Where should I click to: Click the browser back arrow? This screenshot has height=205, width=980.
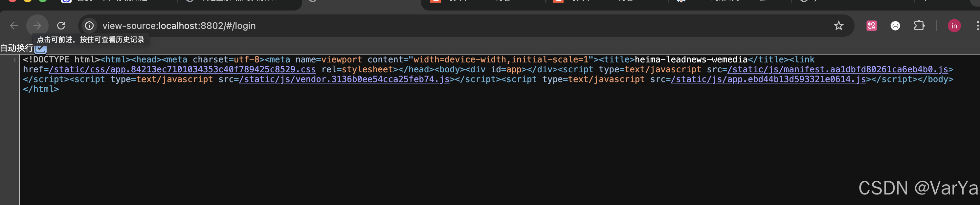point(14,26)
